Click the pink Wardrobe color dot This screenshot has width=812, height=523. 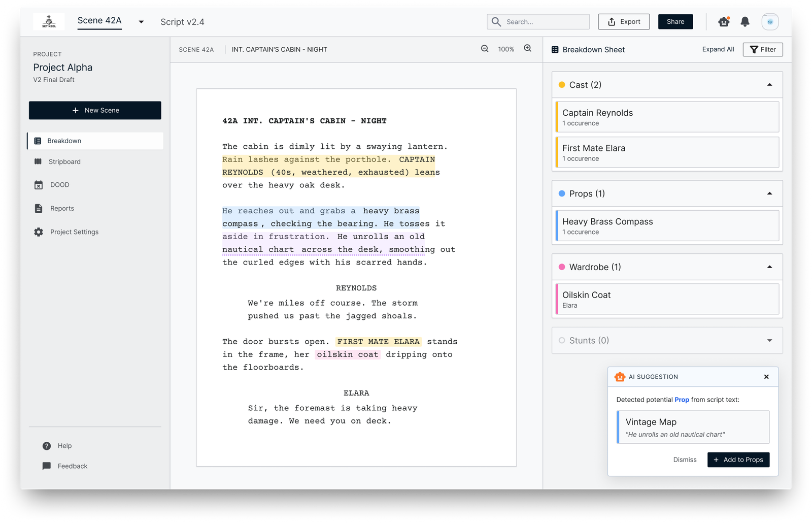(562, 267)
